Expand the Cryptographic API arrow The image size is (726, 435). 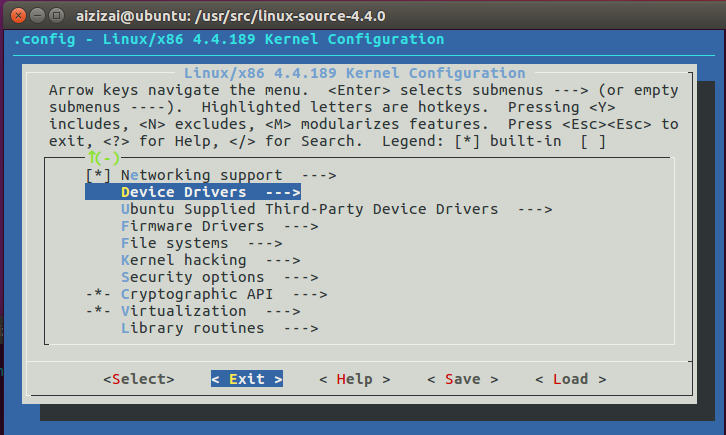point(310,294)
